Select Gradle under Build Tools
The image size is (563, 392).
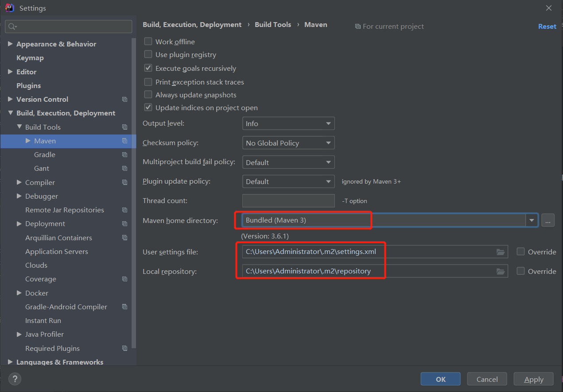45,155
